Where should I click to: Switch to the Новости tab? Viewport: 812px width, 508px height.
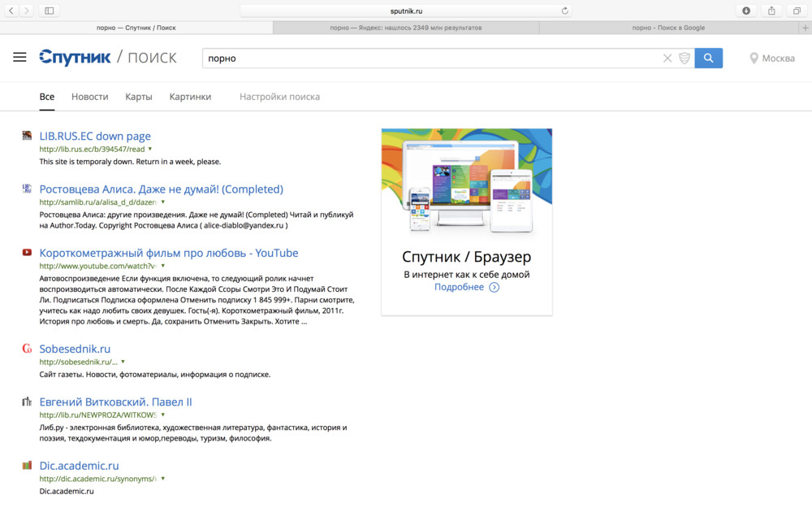[89, 97]
